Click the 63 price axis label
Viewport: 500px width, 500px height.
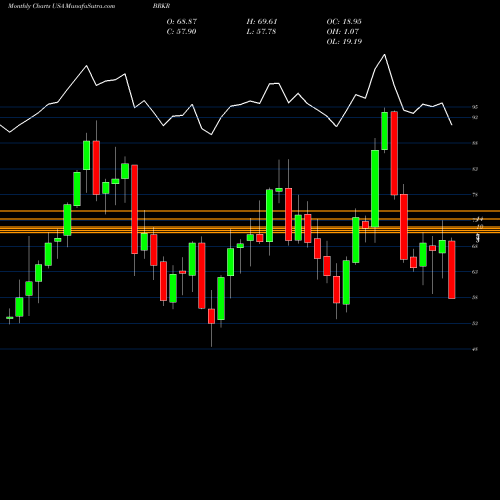tap(475, 272)
